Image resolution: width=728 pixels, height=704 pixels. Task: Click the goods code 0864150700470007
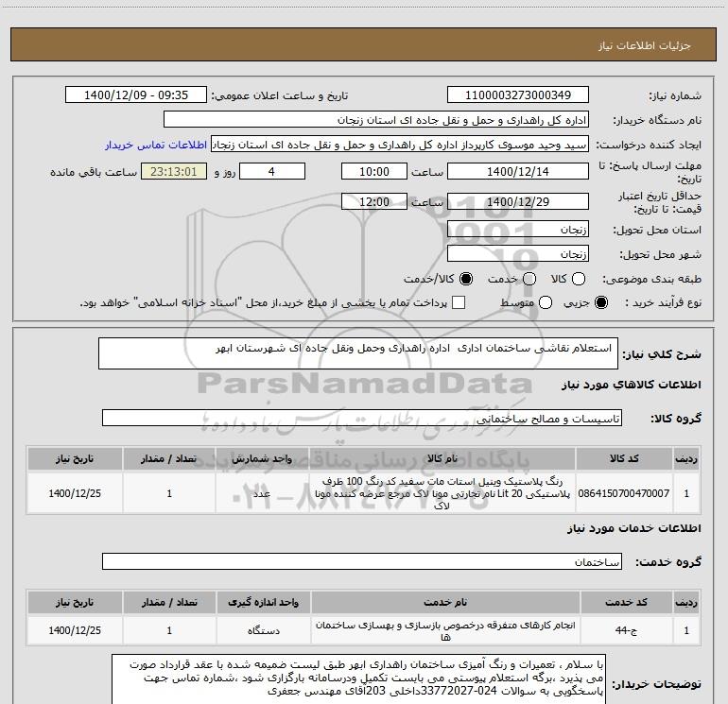click(x=624, y=493)
